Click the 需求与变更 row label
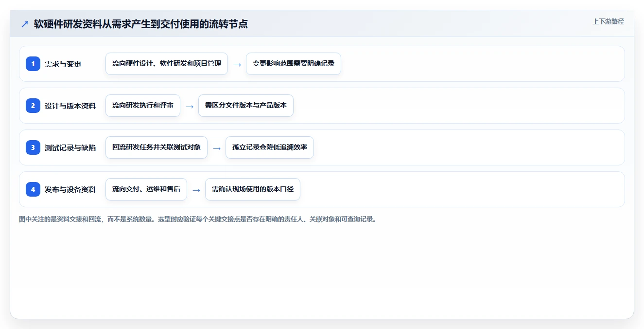 pyautogui.click(x=63, y=64)
